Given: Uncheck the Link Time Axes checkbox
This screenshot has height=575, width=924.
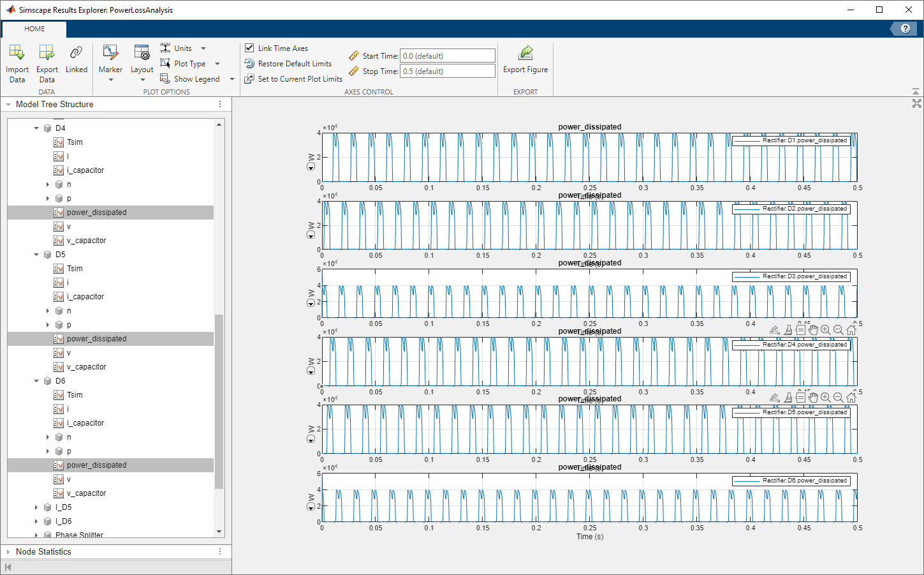Looking at the screenshot, I should click(x=250, y=48).
